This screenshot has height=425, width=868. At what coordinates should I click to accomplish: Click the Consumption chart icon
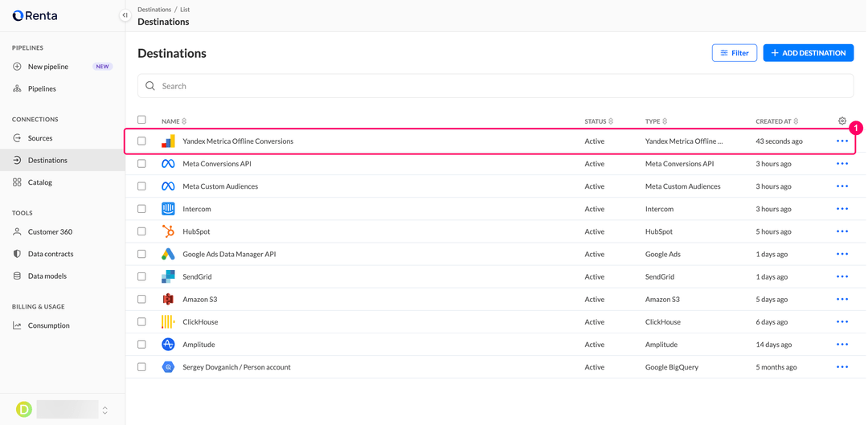pyautogui.click(x=17, y=325)
